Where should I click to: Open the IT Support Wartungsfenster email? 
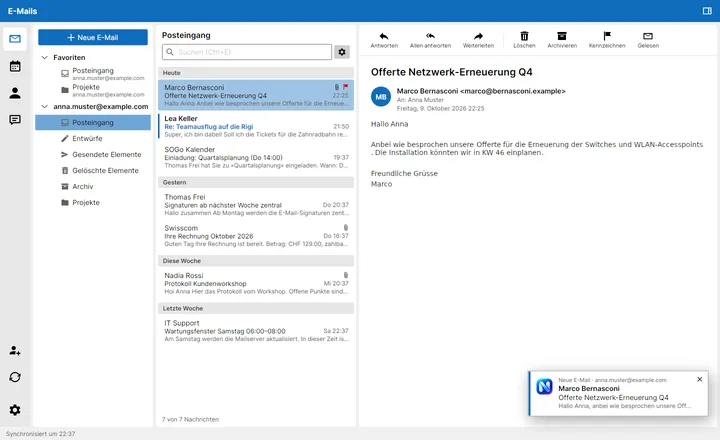tap(256, 331)
